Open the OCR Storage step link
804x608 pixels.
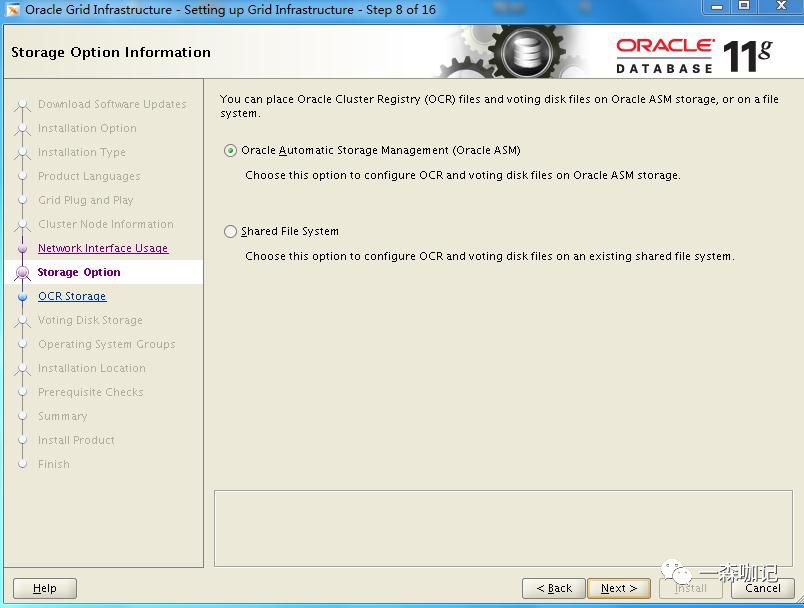(x=72, y=296)
